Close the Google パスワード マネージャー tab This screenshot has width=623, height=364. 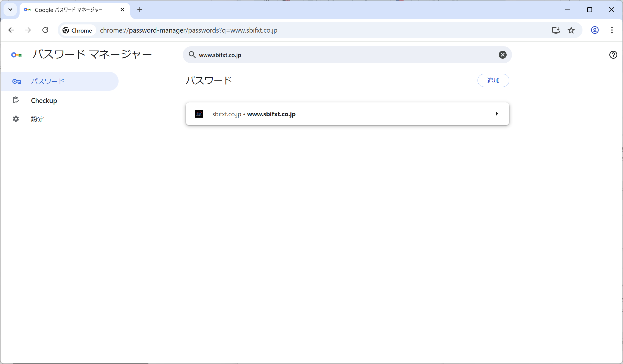(122, 10)
